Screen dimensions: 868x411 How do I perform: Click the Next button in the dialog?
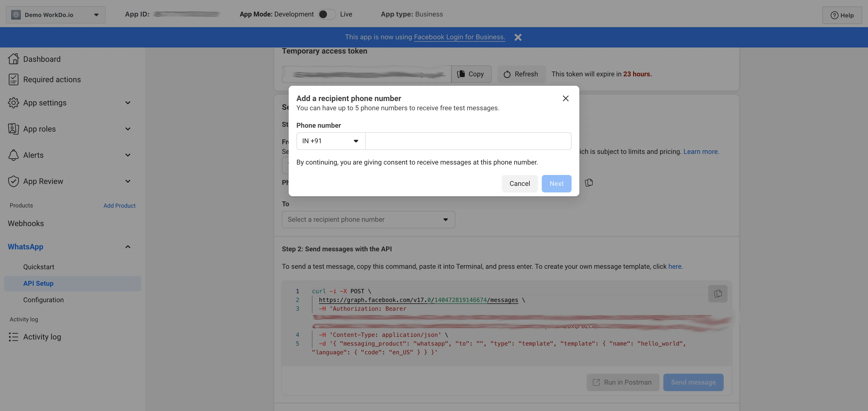point(556,183)
